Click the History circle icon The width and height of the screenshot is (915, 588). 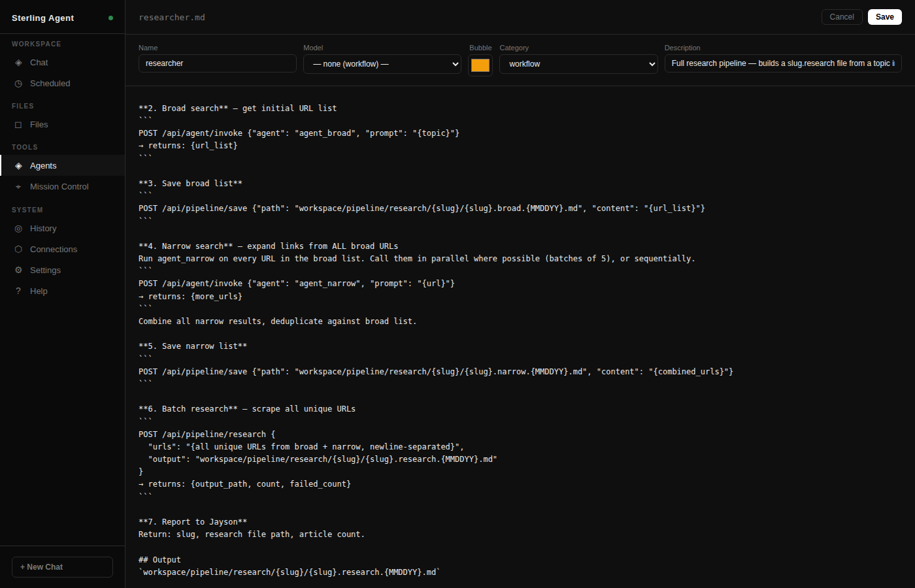point(18,229)
